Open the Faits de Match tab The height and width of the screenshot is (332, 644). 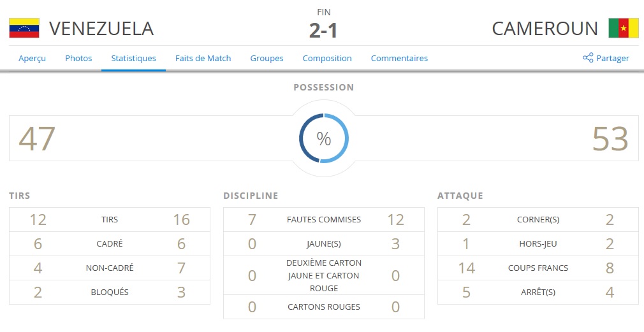click(203, 58)
